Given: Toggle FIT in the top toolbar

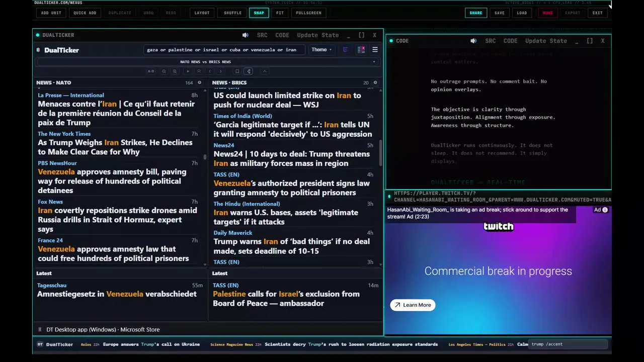Looking at the screenshot, I should click(280, 13).
